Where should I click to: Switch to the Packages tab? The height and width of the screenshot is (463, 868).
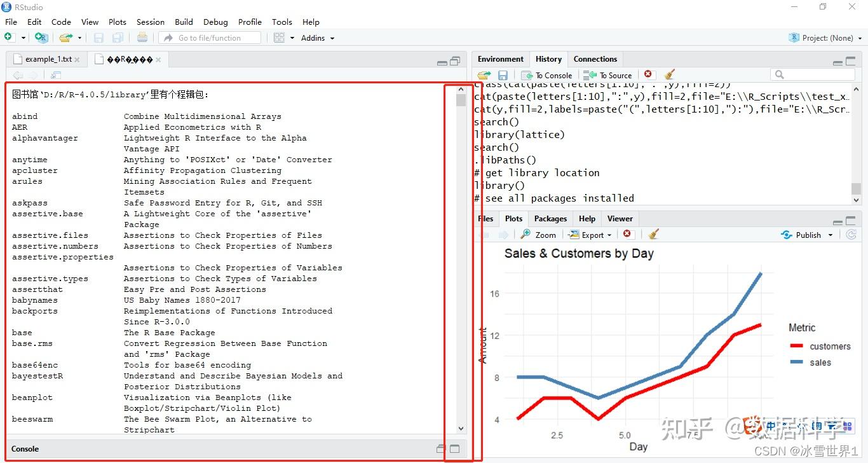(x=550, y=218)
